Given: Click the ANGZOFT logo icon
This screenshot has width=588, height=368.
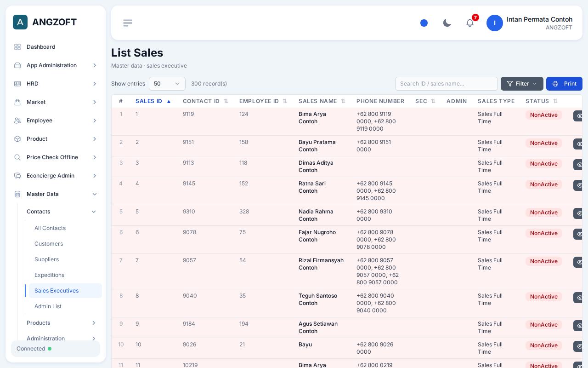Looking at the screenshot, I should point(20,22).
